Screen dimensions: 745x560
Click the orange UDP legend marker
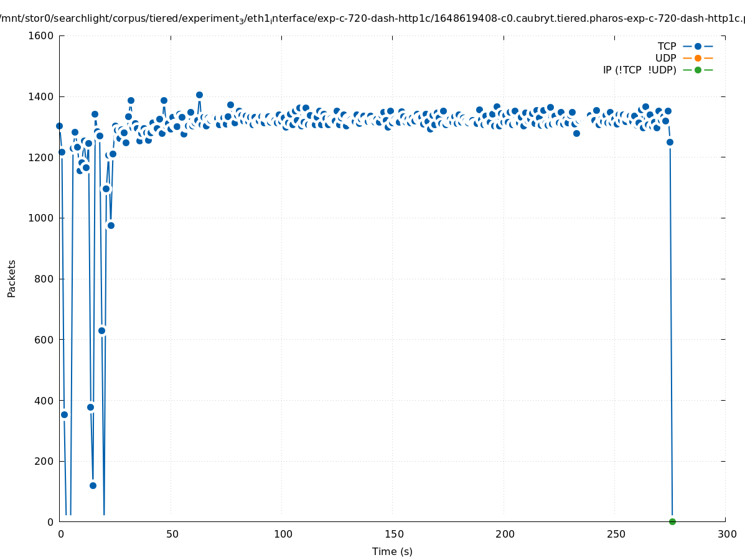pyautogui.click(x=698, y=58)
